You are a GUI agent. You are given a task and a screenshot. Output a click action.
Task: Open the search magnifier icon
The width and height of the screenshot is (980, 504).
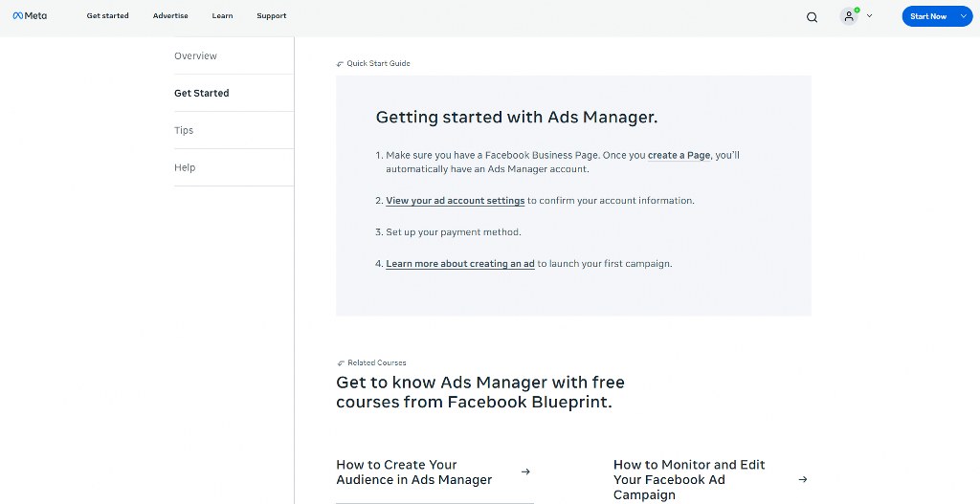[x=812, y=17]
